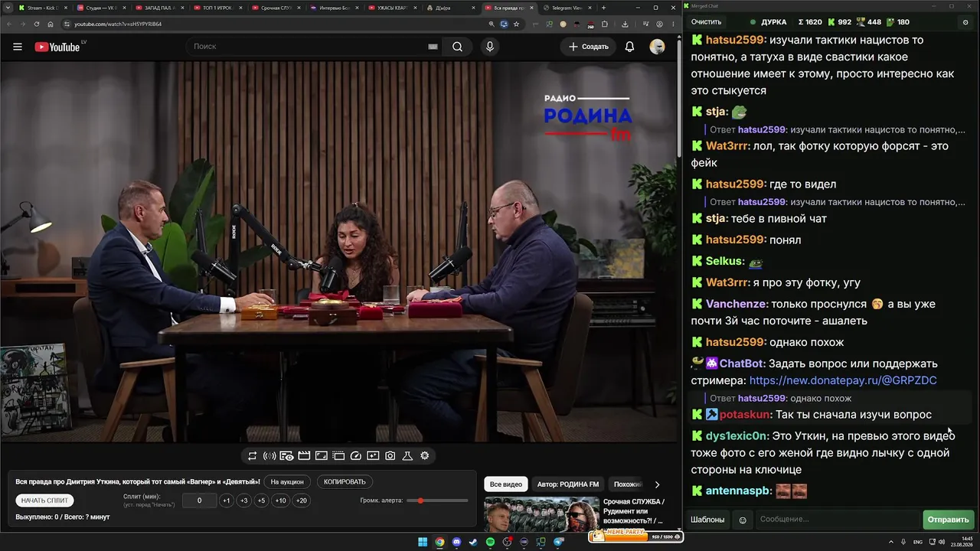Add +5 minutes to split

(261, 500)
